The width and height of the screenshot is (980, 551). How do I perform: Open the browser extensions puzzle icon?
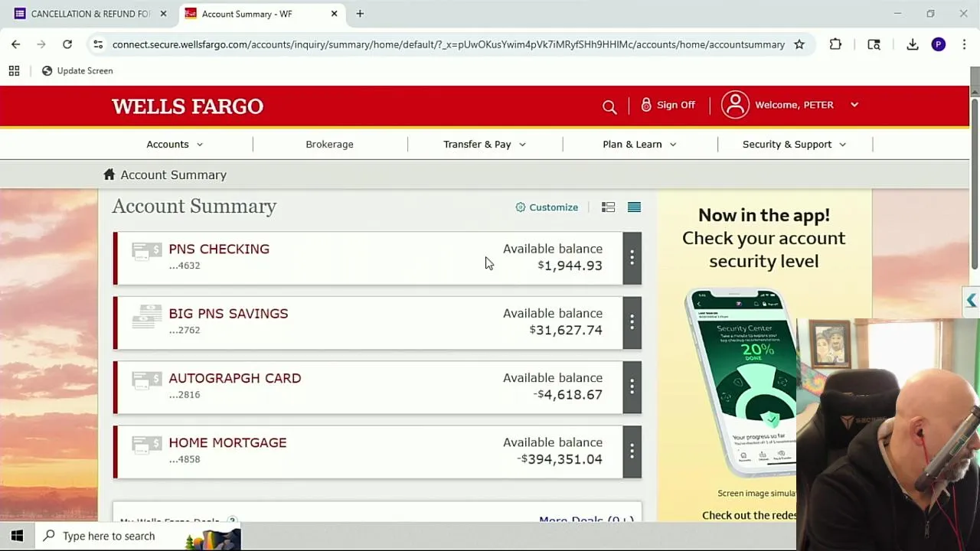pos(835,44)
